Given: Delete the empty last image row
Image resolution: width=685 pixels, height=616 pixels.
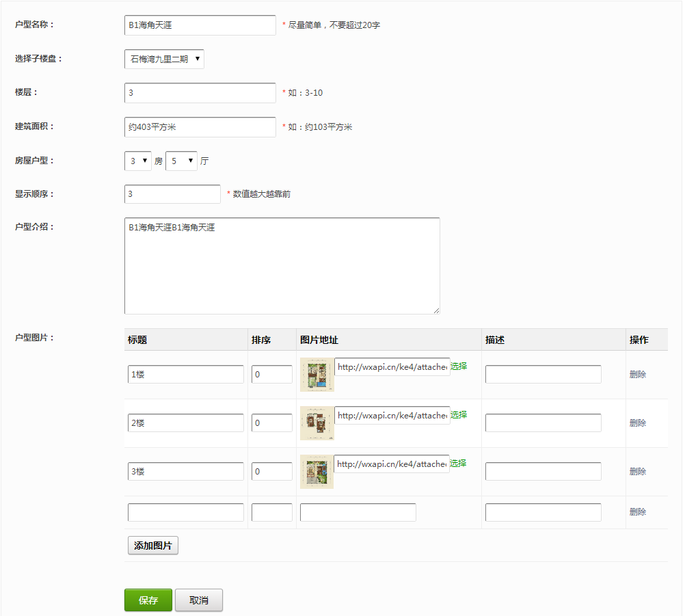Looking at the screenshot, I should click(x=637, y=512).
